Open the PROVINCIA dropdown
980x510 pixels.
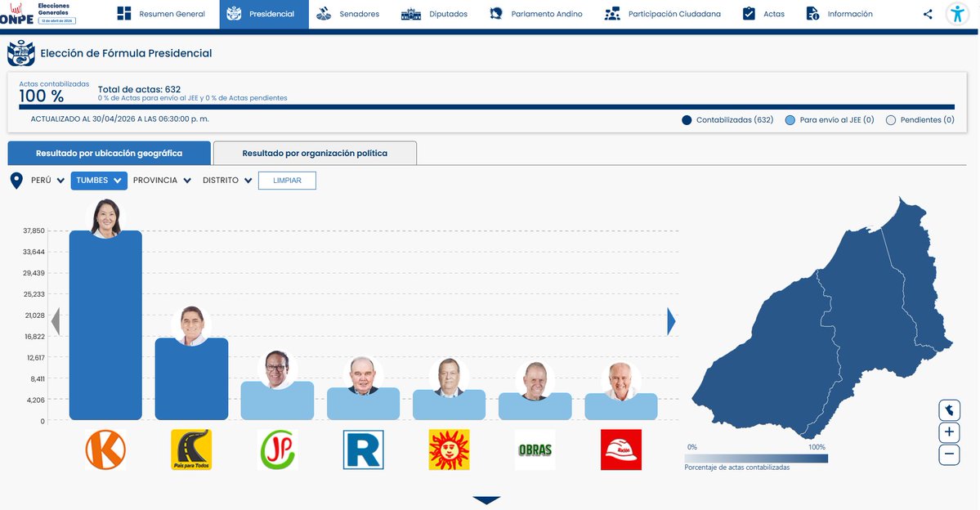pyautogui.click(x=162, y=180)
